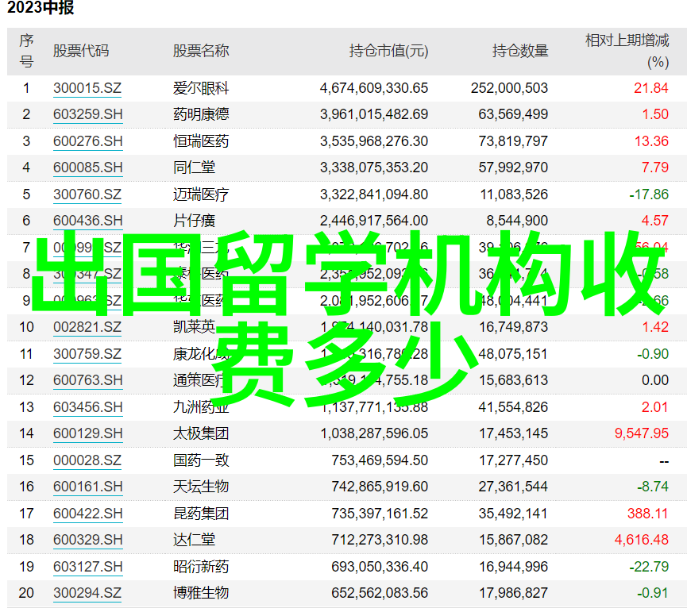The height and width of the screenshot is (616, 687).
Task: Open stock code link 600763.SH
Action: [87, 380]
